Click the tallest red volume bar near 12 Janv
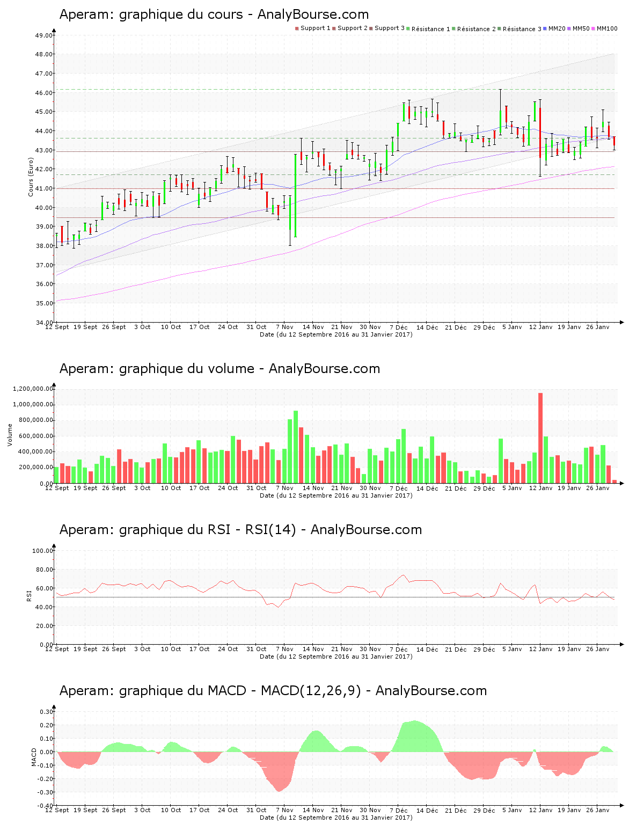The image size is (644, 832). (x=540, y=438)
